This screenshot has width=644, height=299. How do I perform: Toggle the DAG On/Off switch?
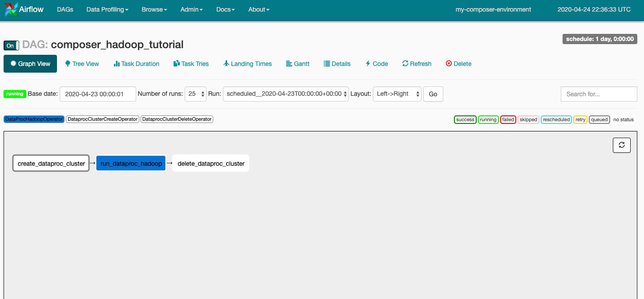tap(11, 45)
